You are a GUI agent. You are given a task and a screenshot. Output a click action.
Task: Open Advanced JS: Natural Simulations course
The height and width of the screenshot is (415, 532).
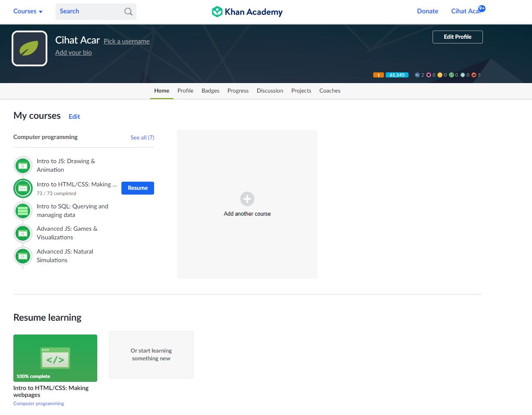coord(65,256)
